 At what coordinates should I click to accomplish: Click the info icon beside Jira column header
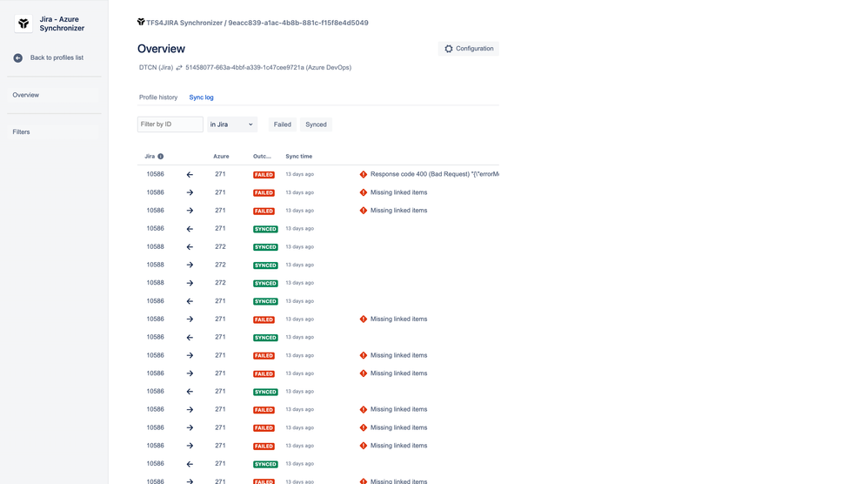pos(161,157)
